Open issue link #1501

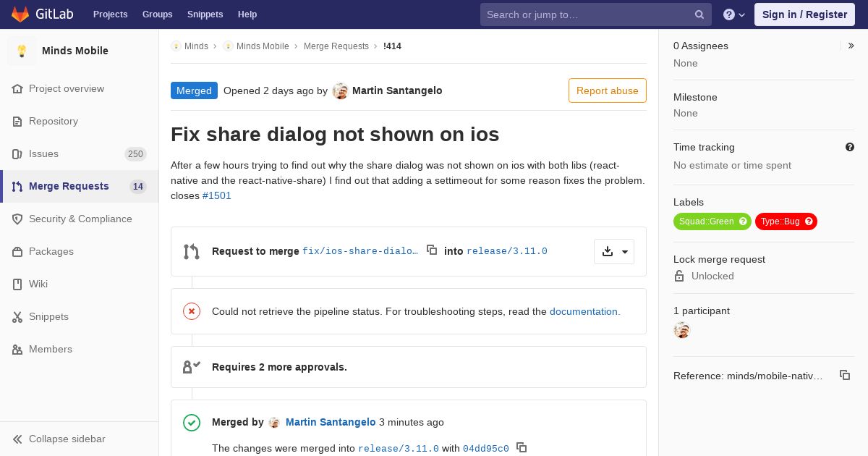[x=217, y=195]
